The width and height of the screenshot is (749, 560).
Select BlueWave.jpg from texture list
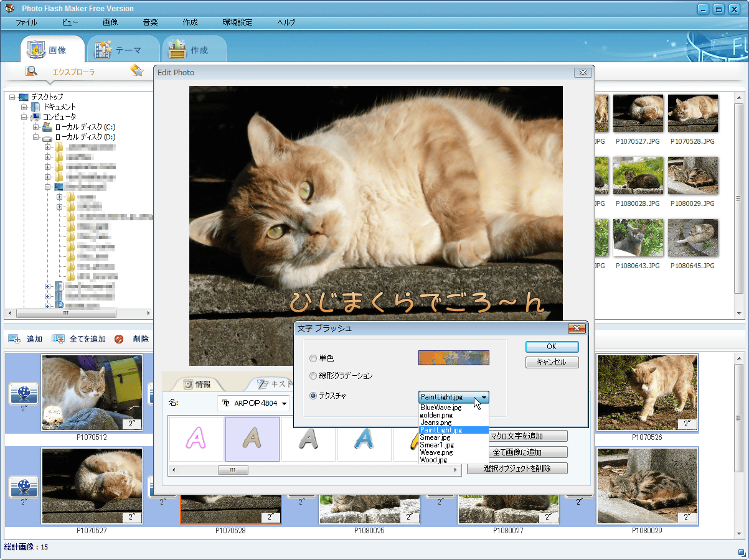tap(453, 408)
